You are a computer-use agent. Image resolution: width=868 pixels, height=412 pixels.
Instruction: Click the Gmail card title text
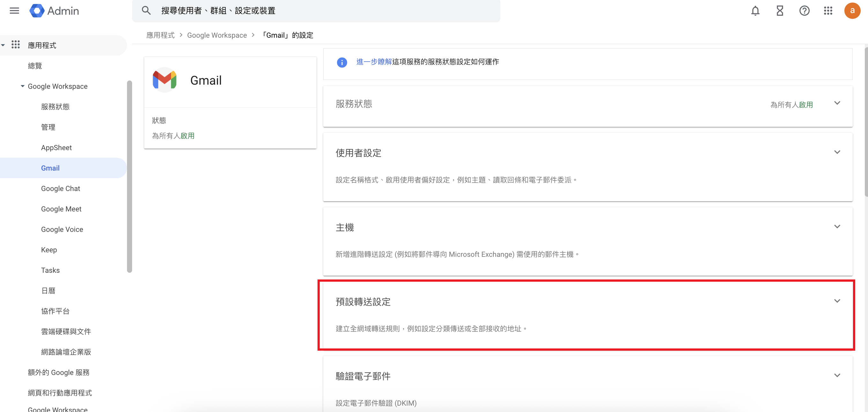(x=206, y=80)
